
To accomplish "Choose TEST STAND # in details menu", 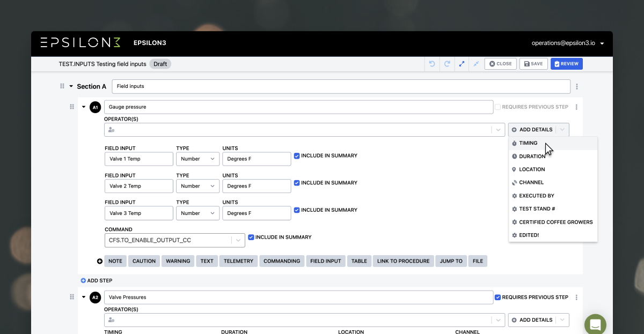I will (537, 209).
